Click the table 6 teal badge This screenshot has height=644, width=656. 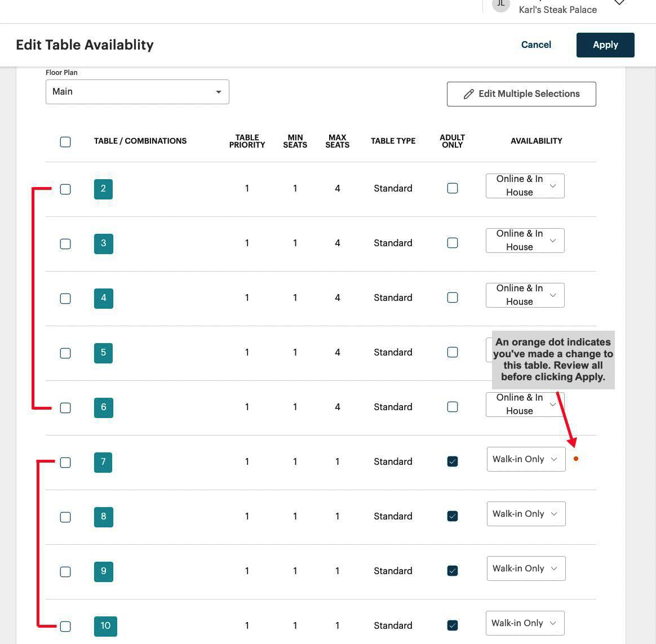(x=103, y=408)
